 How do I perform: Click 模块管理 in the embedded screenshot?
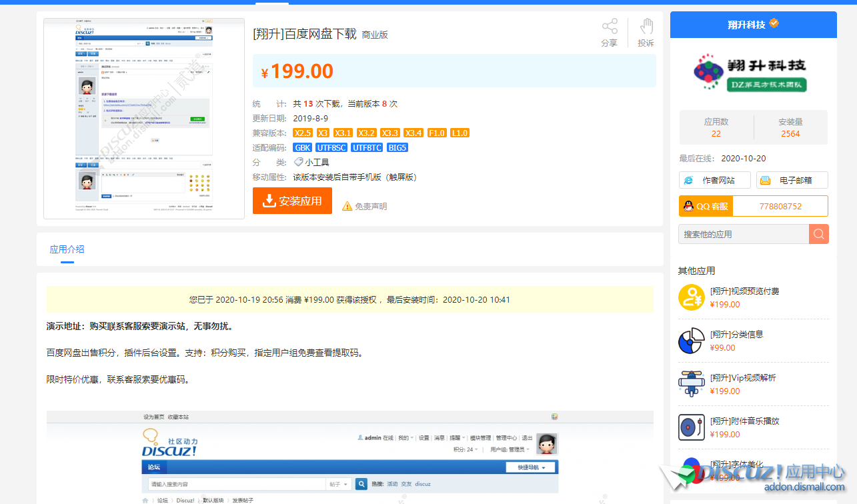pos(480,438)
